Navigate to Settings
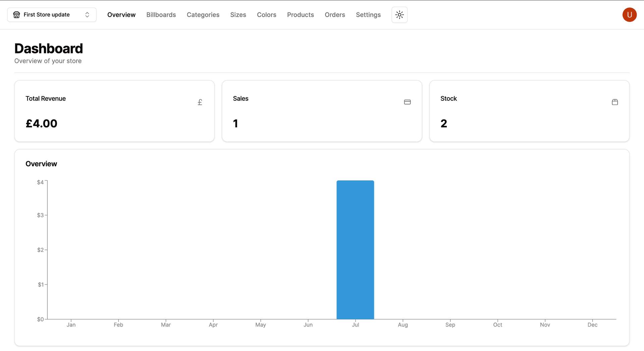The image size is (644, 351). (368, 15)
